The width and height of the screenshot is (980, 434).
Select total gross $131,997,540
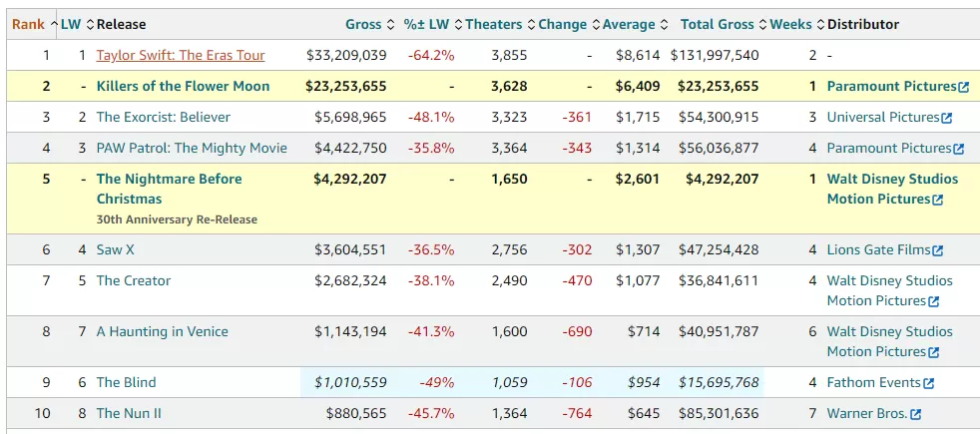(x=715, y=56)
